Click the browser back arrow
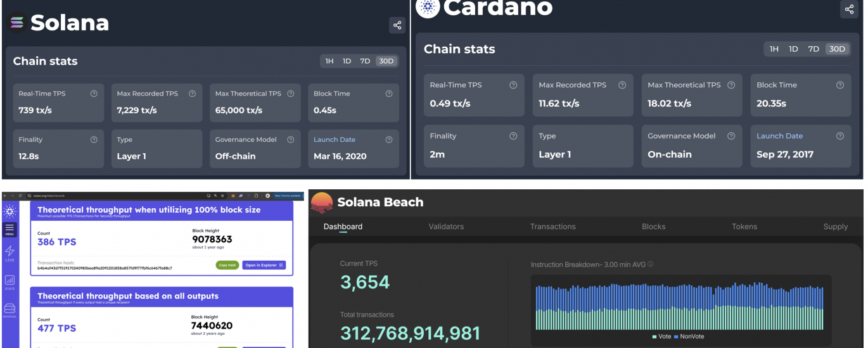 (5, 196)
